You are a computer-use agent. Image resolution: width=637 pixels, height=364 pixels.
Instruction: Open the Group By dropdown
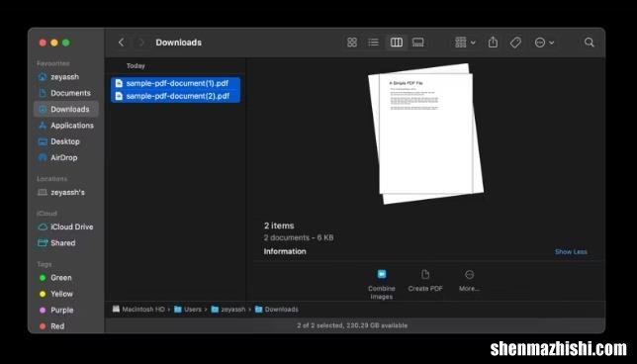[465, 43]
